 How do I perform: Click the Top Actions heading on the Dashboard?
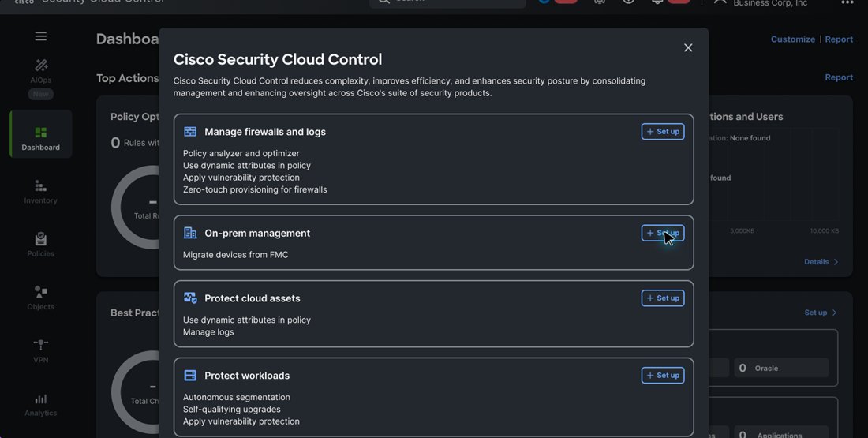coord(128,78)
